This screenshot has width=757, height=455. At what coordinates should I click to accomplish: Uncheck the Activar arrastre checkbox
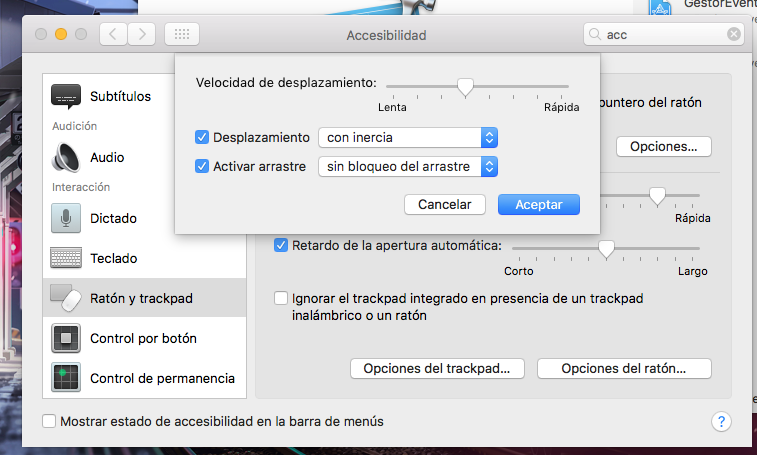202,166
